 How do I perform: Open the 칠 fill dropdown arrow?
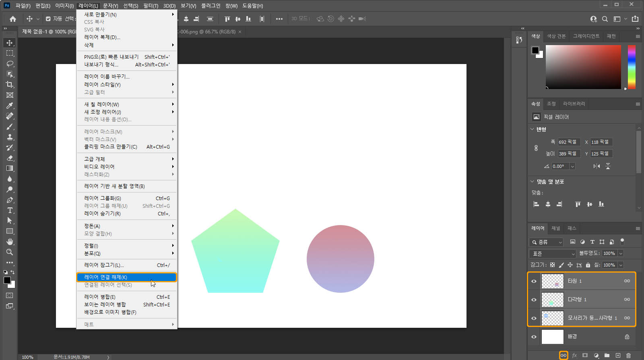click(x=621, y=265)
